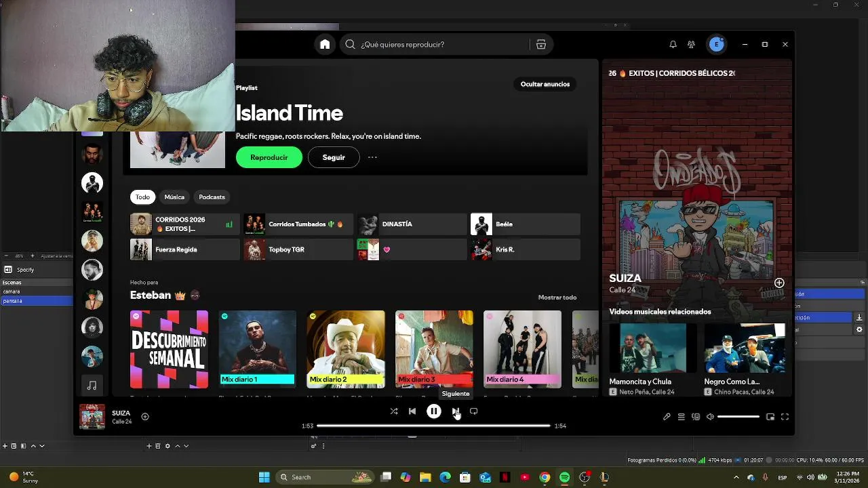
Task: Open friend activity icon
Action: 691,44
